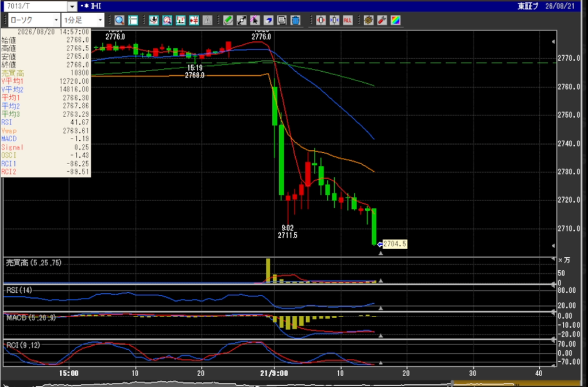The width and height of the screenshot is (588, 387).
Task: Toggle the panel layout icon
Action: [133, 20]
